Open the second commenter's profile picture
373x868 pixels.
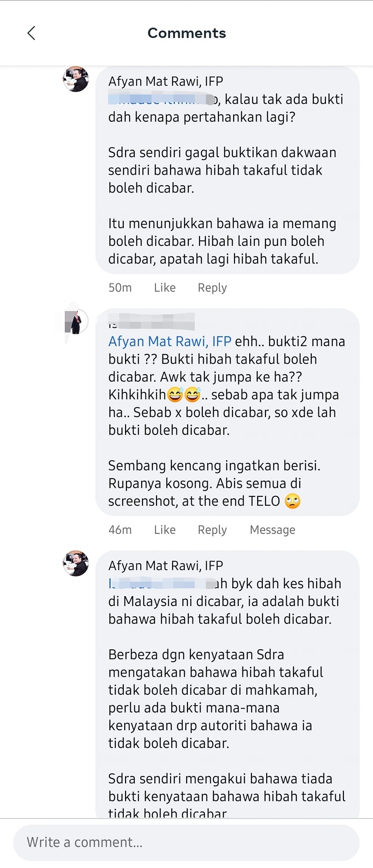(76, 322)
